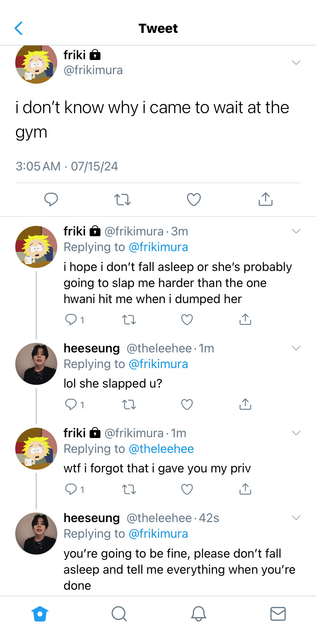Retweet the main gym tweet
The height and width of the screenshot is (644, 316).
pyautogui.click(x=123, y=200)
